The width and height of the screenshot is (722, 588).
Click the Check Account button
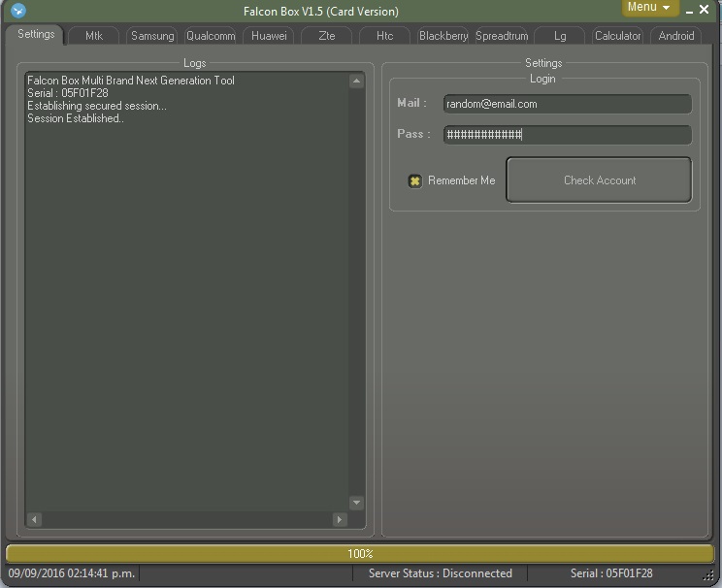click(599, 180)
